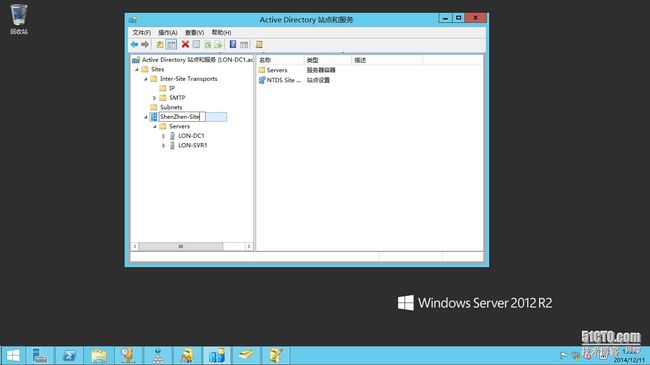Click the Back arrow in toolbar
The image size is (650, 365).
[134, 44]
